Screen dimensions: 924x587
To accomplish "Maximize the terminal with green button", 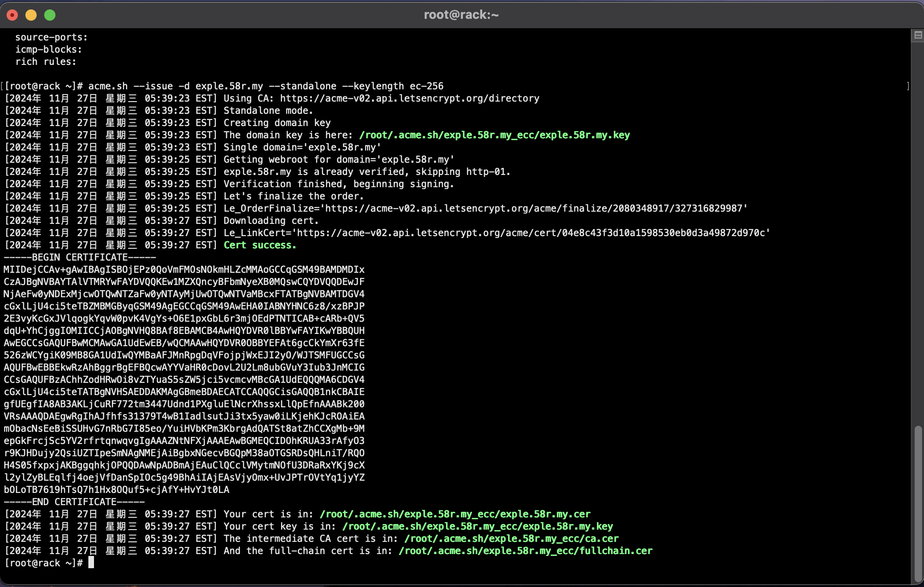I will pos(50,15).
